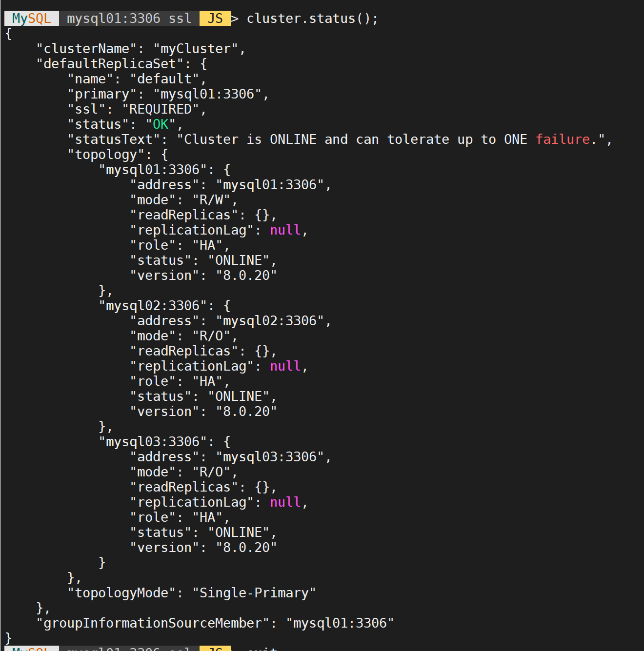644x651 pixels.
Task: Click the JS mode indicator in prompt
Action: [215, 19]
